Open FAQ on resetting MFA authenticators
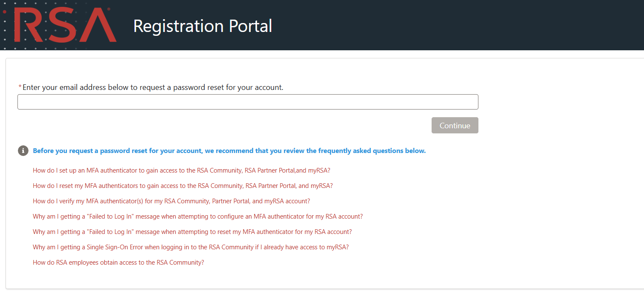This screenshot has width=644, height=303. pos(183,186)
